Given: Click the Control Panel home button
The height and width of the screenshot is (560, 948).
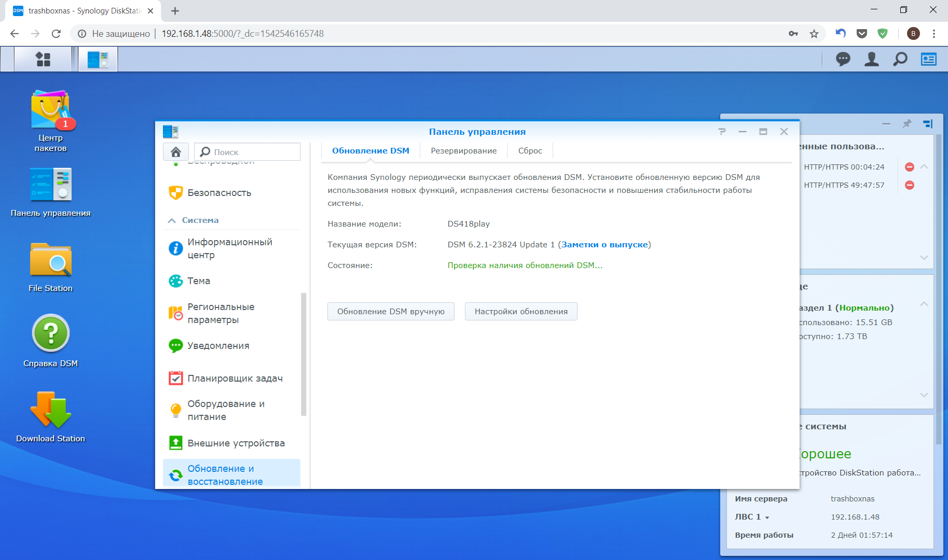Looking at the screenshot, I should coord(176,151).
